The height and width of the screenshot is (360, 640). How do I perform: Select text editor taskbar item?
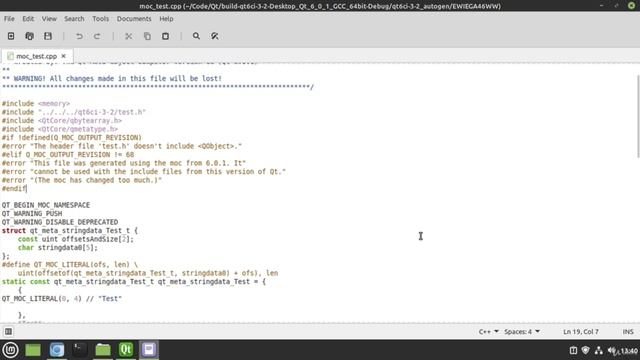click(x=149, y=350)
